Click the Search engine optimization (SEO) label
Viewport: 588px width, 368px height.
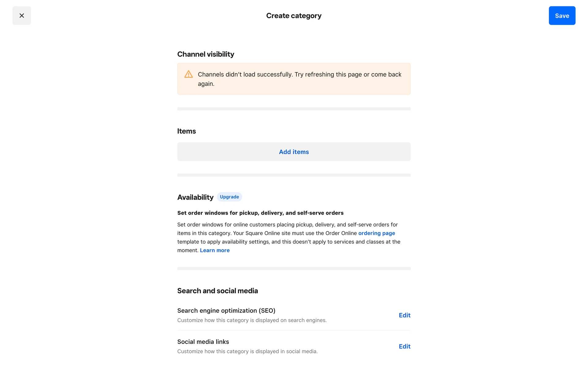(x=226, y=311)
